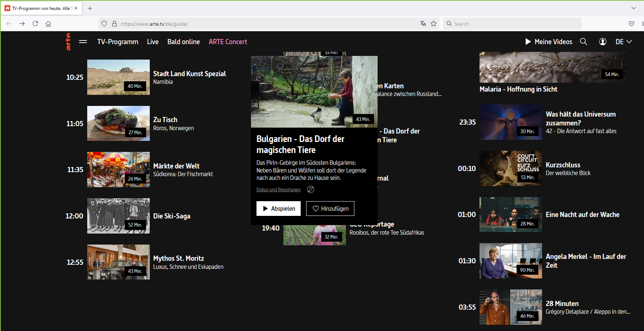Close the TV-Programm browser tab

(x=76, y=8)
